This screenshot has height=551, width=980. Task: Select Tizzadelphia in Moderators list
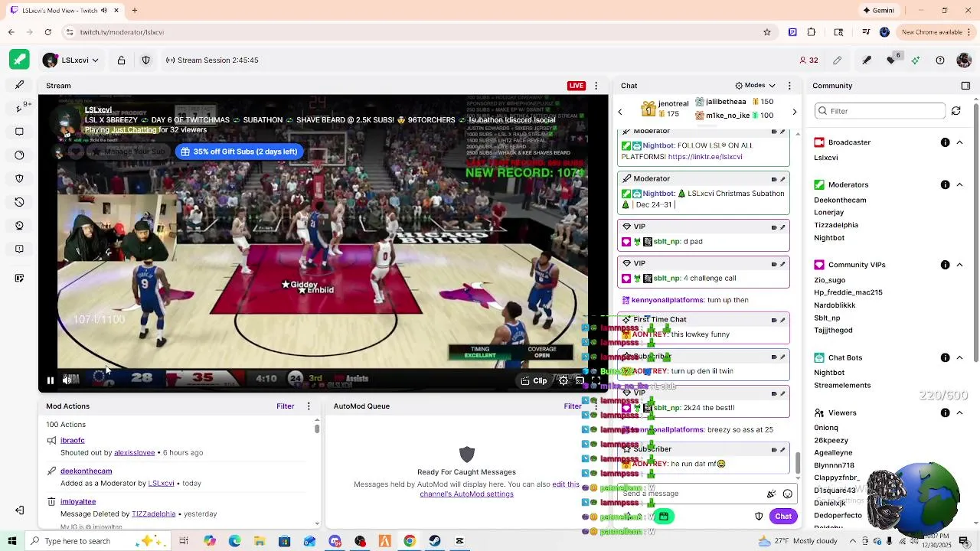835,225
